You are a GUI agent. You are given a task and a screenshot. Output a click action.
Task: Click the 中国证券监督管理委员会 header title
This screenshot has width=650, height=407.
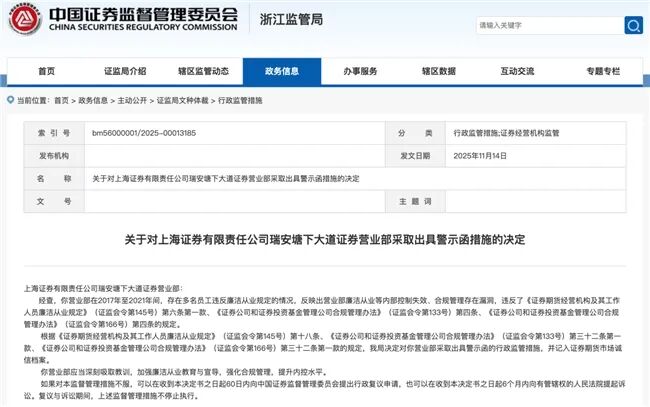point(143,15)
